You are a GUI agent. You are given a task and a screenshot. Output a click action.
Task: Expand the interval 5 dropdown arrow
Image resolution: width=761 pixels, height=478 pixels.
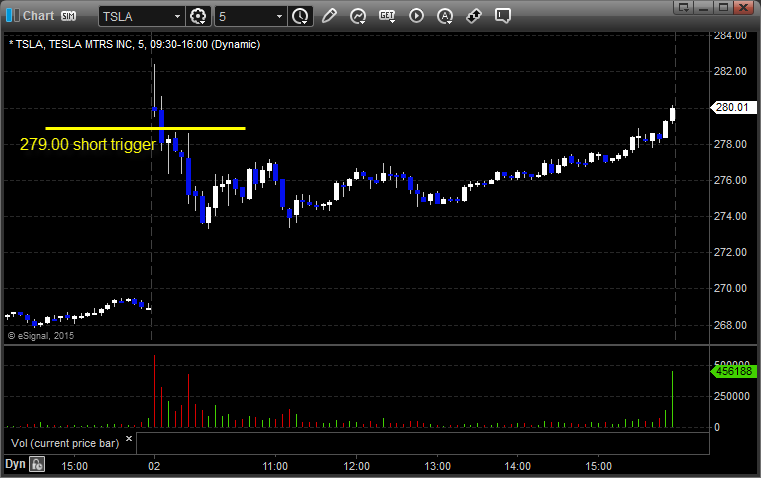coord(280,16)
